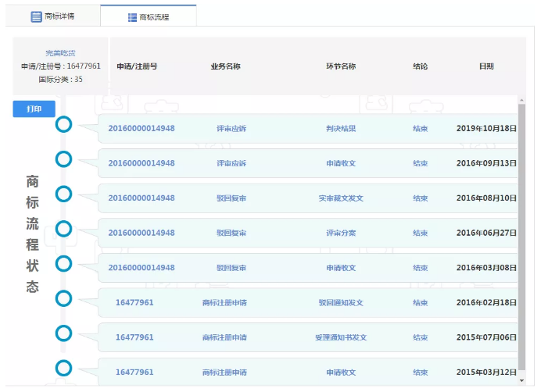The image size is (548, 392).
Task: Click the document icon beside 商标详情
Action: pos(36,16)
